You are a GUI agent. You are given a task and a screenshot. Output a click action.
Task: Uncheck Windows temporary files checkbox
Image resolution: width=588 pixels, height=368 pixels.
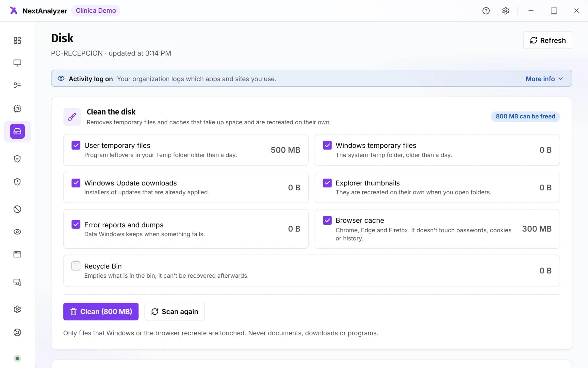click(x=327, y=145)
